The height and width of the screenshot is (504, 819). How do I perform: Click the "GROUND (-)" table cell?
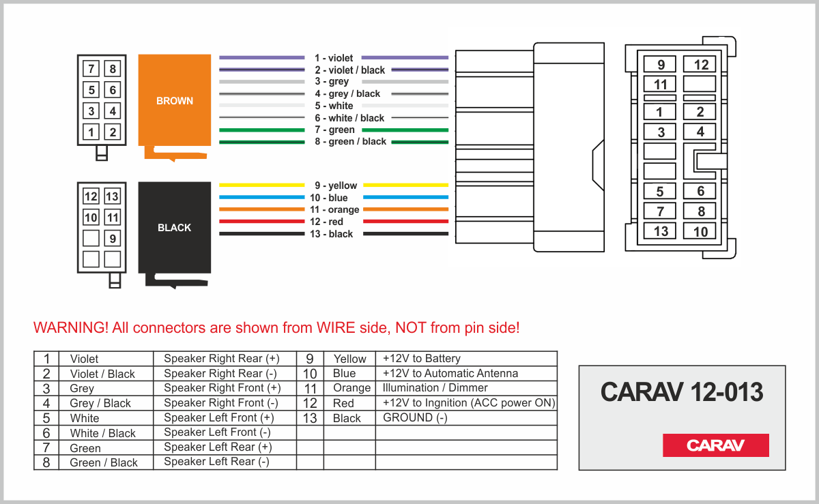tap(415, 417)
